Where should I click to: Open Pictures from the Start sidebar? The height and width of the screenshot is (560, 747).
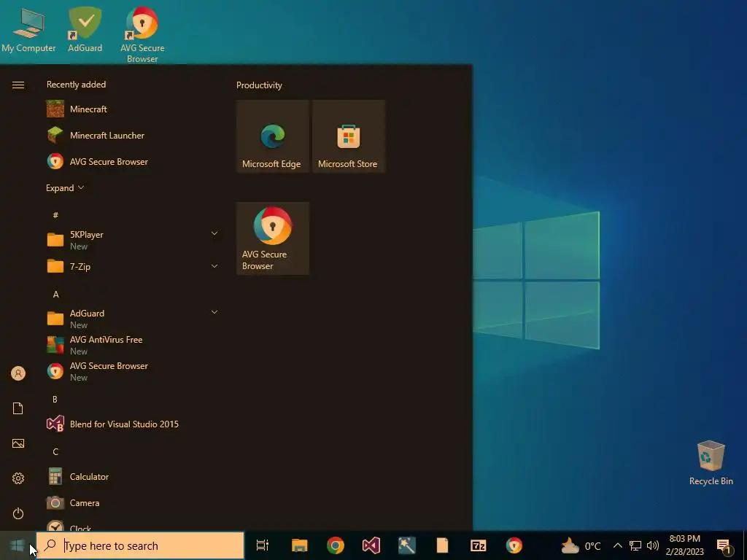pyautogui.click(x=18, y=443)
